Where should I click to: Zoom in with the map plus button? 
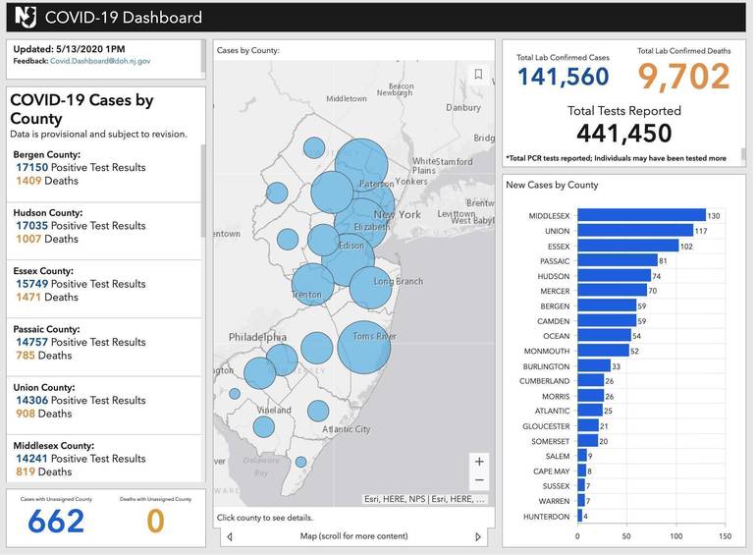tap(478, 462)
